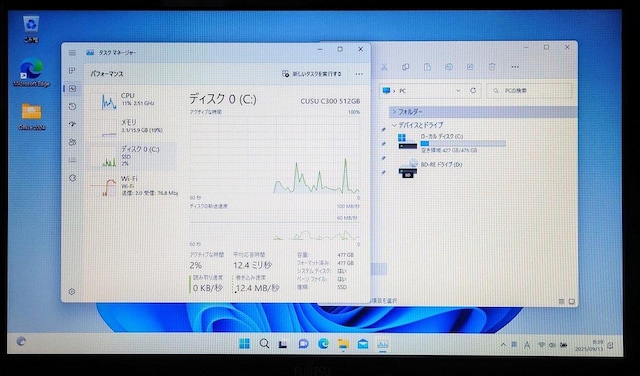Open Startup apps page in Task Manager
Screen dimensions: 640x376
pos(72,124)
